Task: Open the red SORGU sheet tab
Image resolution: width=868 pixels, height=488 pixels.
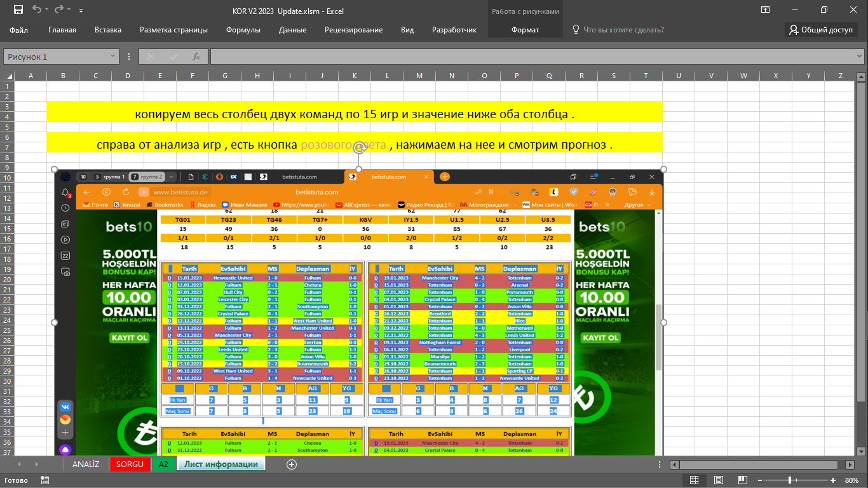Action: click(130, 464)
